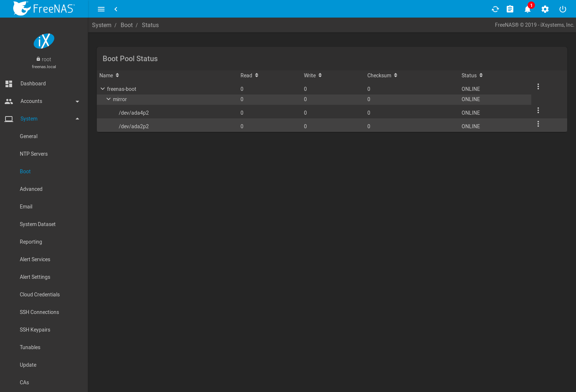Click the TrueCommand sync status icon
The image size is (576, 392).
(x=495, y=9)
